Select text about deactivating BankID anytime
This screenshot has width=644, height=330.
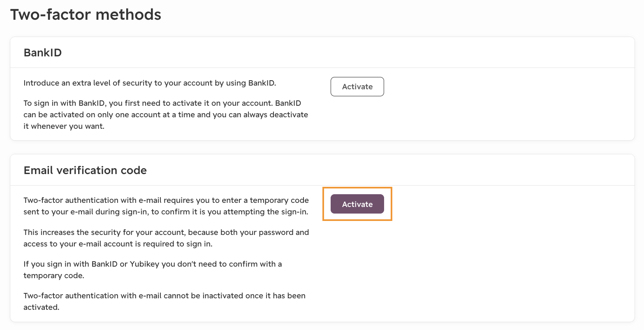click(165, 114)
